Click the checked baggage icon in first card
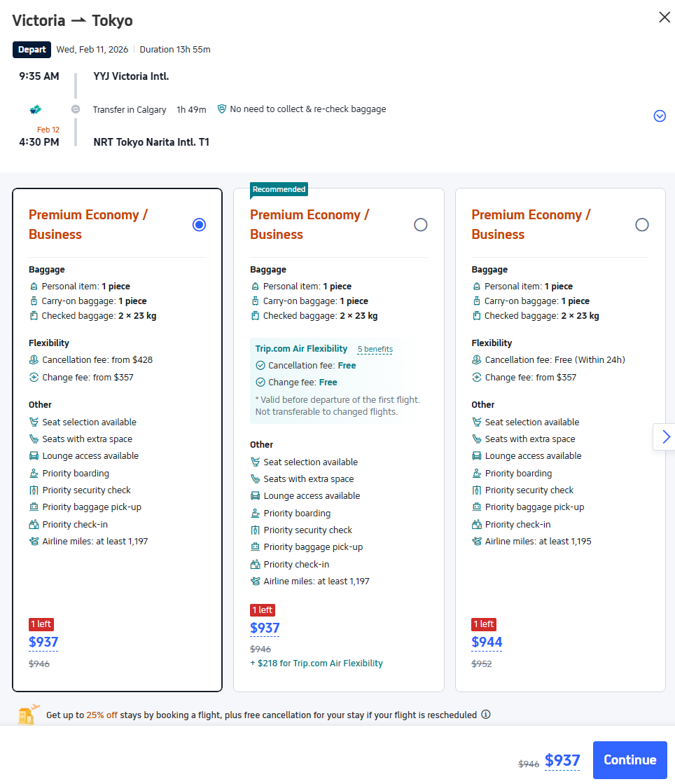Viewport: 675px width, 784px height. click(x=34, y=316)
